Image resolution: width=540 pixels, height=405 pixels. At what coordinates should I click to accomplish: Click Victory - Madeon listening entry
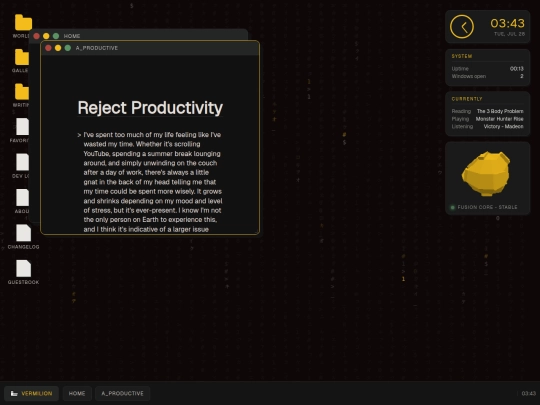click(503, 126)
